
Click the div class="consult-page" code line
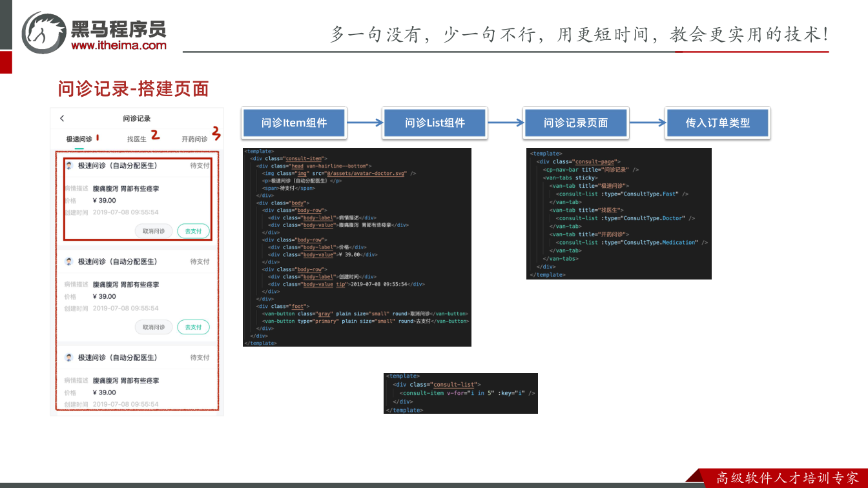tap(579, 161)
